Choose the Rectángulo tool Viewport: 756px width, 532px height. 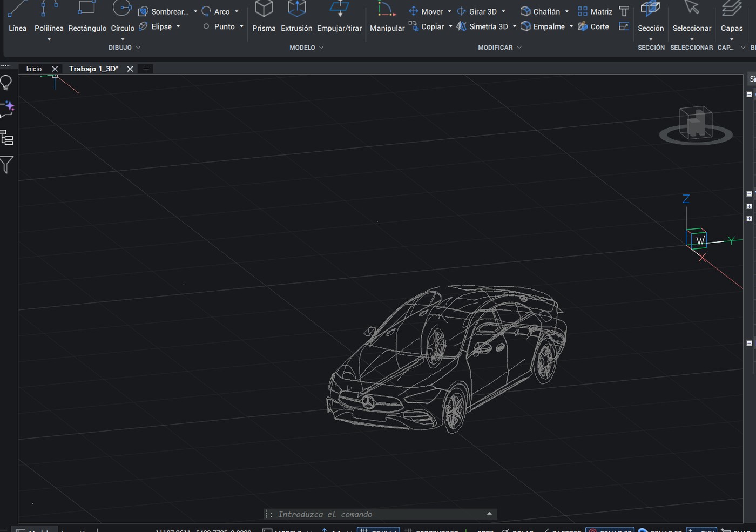(x=87, y=16)
